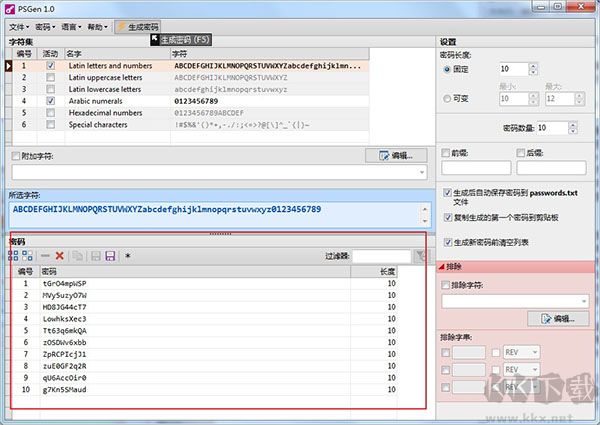
Task: Open the 帮助 menu
Action: [97, 27]
